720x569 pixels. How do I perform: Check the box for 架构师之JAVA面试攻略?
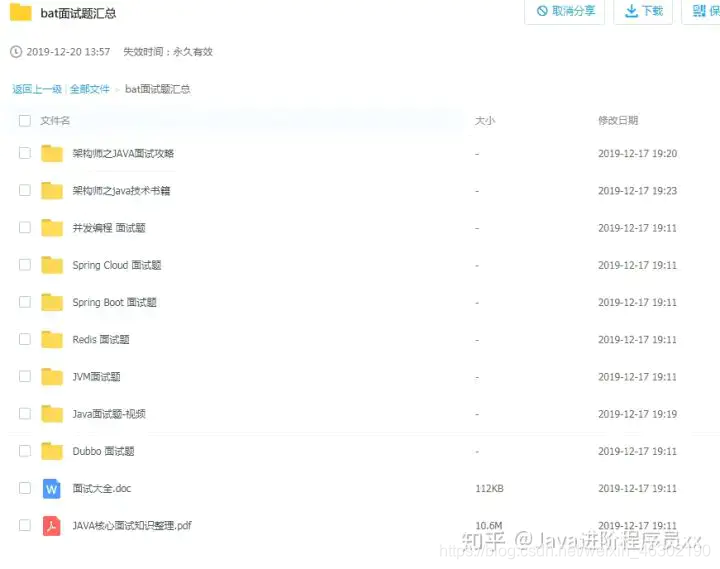click(x=25, y=153)
